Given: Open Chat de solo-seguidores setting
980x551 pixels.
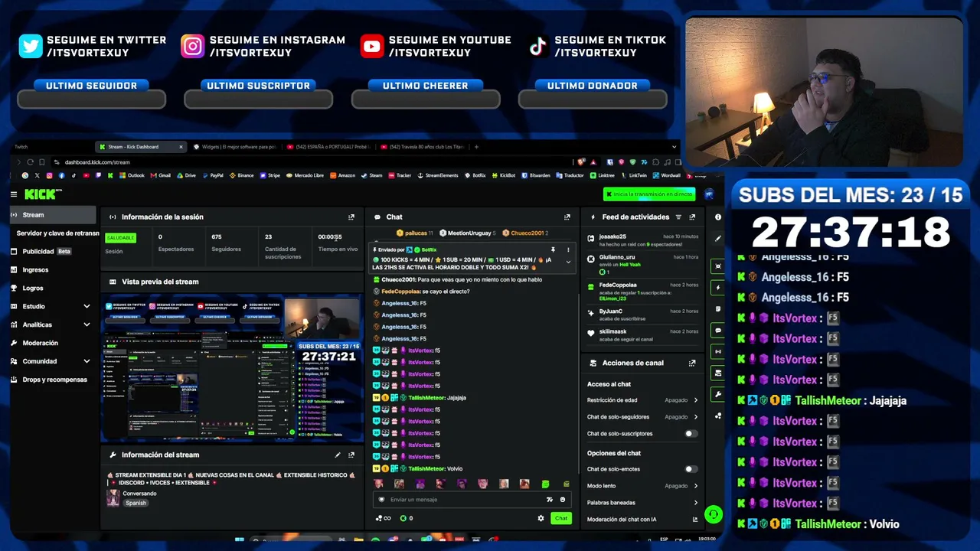Looking at the screenshot, I should (x=642, y=417).
